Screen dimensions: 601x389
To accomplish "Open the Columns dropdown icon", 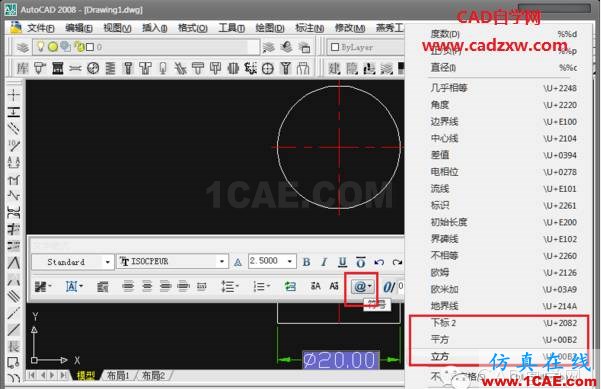I will (x=43, y=286).
